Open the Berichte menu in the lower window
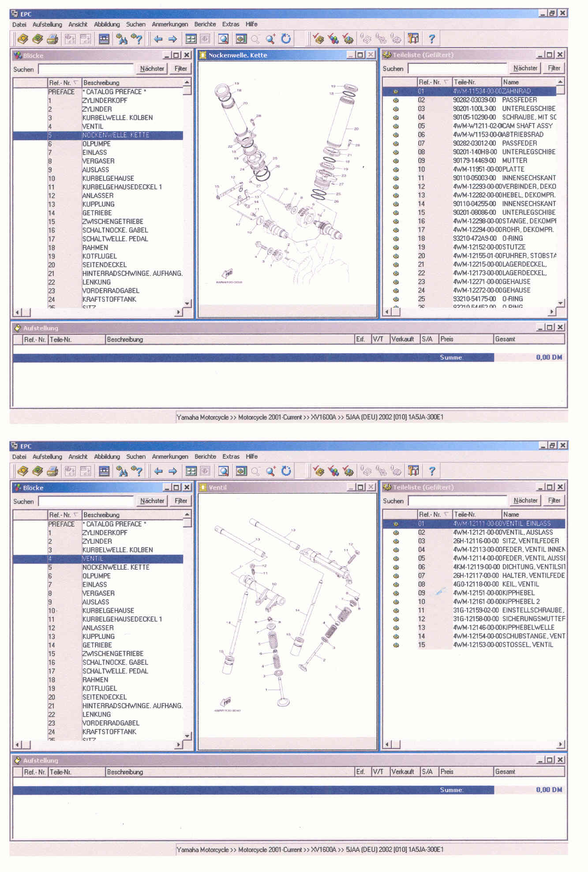 coord(205,456)
